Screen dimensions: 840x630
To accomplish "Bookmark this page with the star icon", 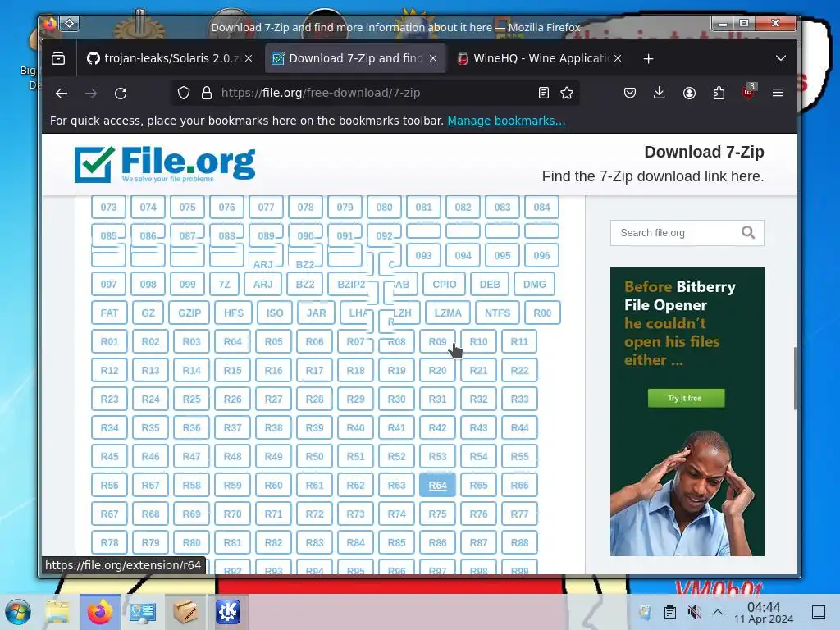I will pyautogui.click(x=566, y=94).
